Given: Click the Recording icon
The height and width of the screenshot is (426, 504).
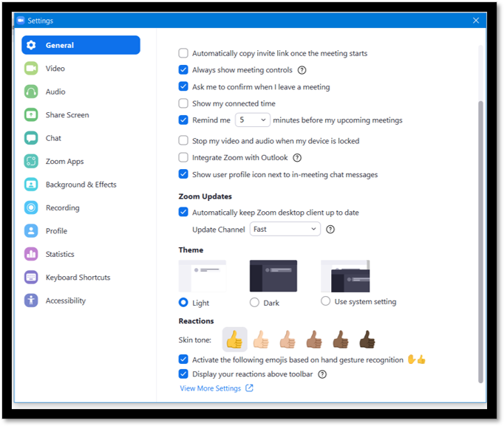Looking at the screenshot, I should coord(31,207).
